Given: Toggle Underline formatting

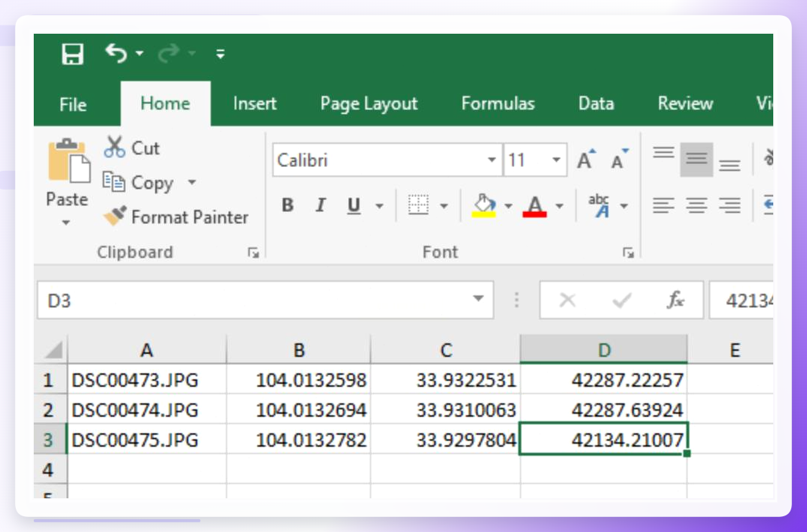Looking at the screenshot, I should [353, 205].
